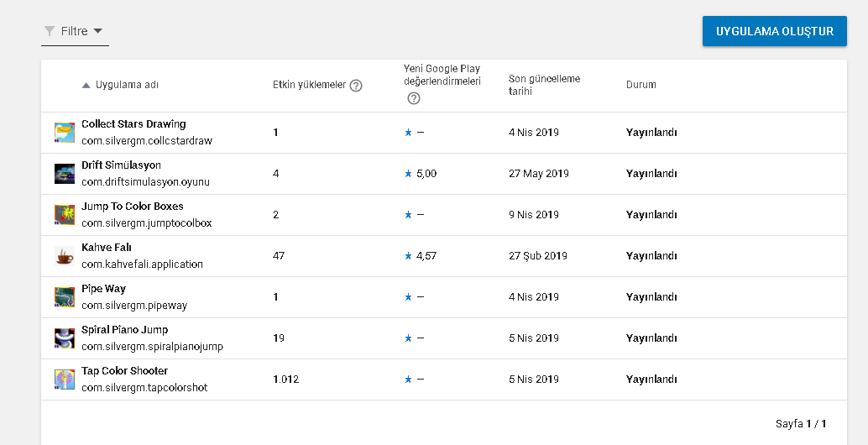The image size is (868, 445).
Task: Open the Kahve Falı app
Action: click(107, 248)
